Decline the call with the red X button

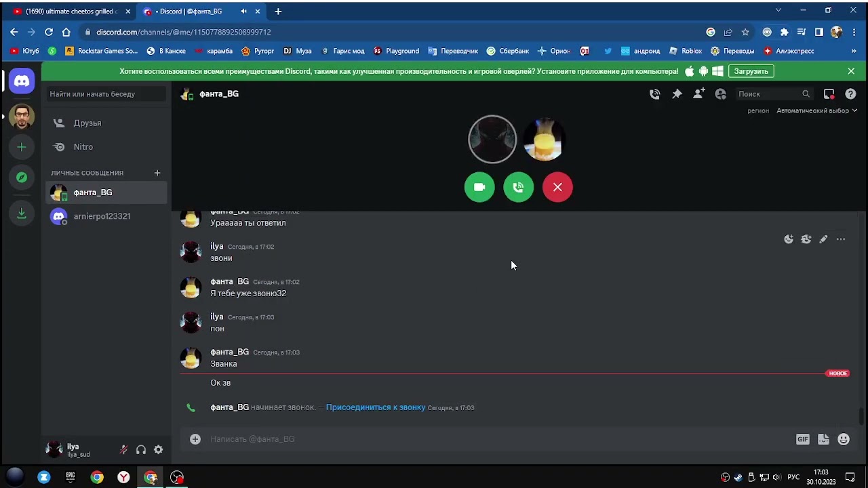point(557,187)
